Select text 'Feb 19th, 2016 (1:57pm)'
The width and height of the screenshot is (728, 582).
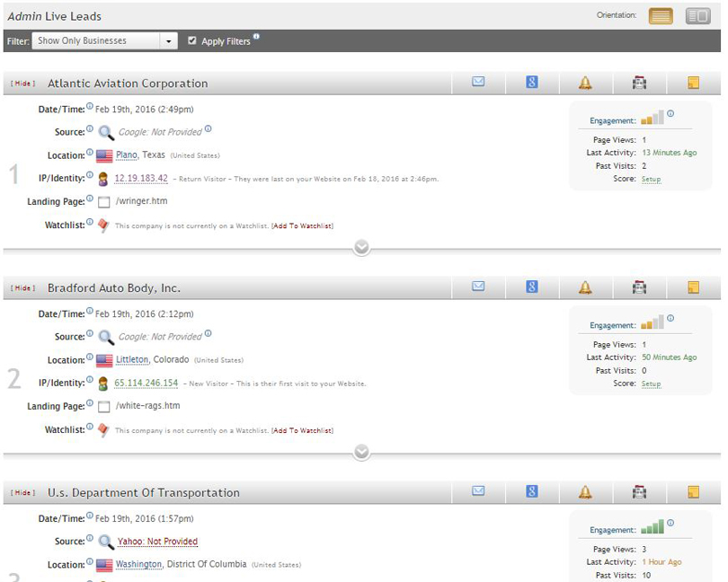[x=145, y=519]
